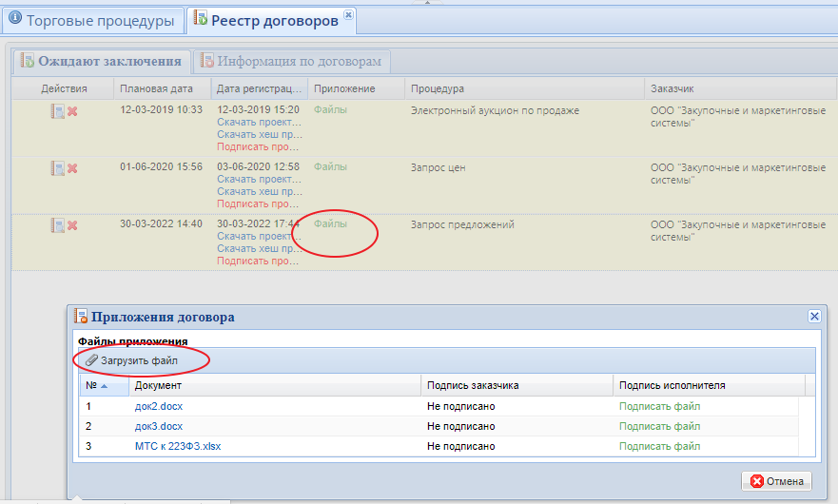Switch to Торговые процедуры tab
The width and height of the screenshot is (838, 504).
click(92, 20)
